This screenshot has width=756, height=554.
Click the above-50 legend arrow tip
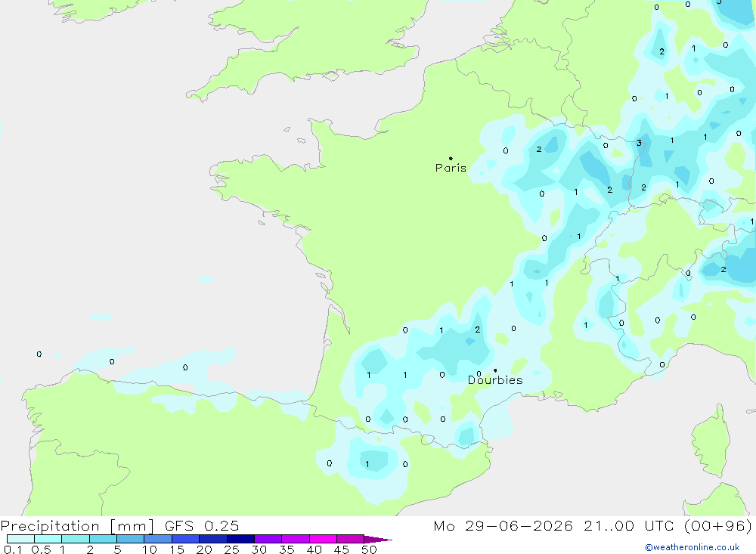378,540
